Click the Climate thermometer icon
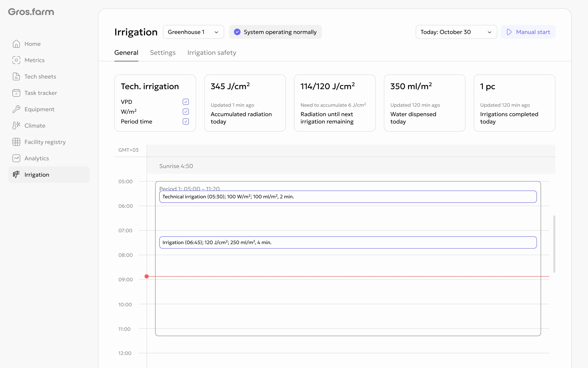 coord(16,126)
